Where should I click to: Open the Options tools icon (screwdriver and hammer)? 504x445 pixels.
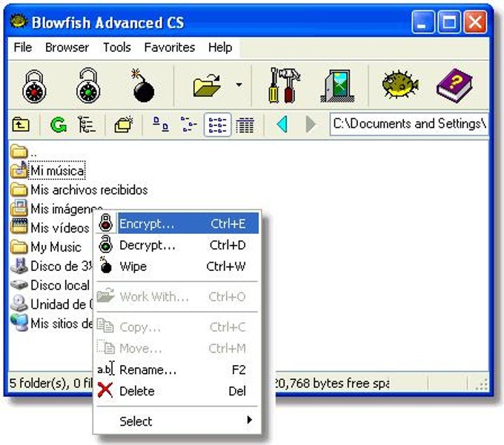[284, 85]
